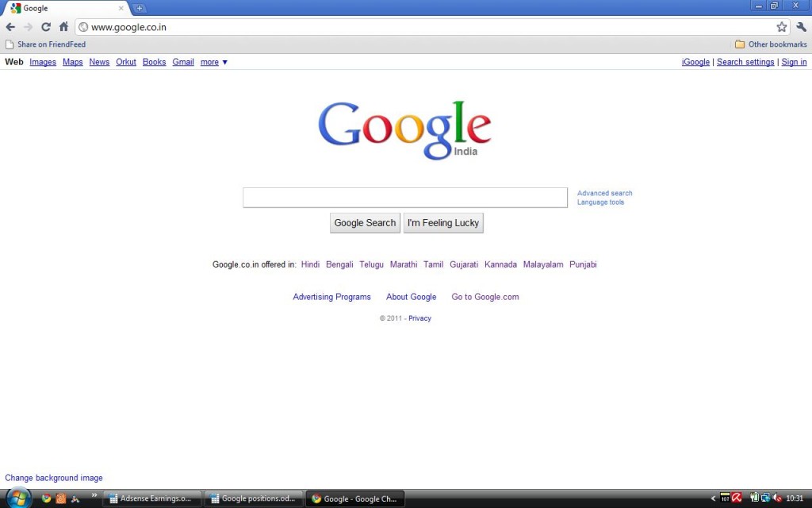
Task: Open the Advanced search link
Action: point(604,193)
